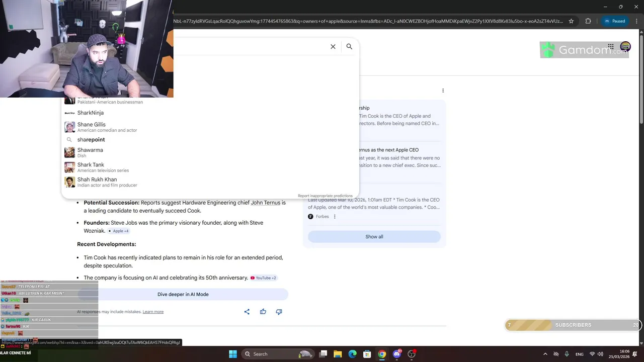
Task: Open John Ternus link
Action: pyautogui.click(x=265, y=203)
